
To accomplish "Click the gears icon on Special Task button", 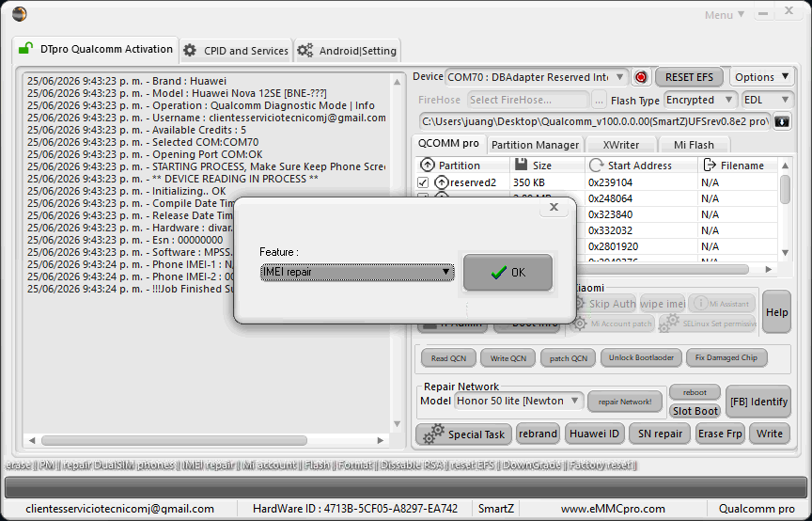I will click(x=434, y=434).
